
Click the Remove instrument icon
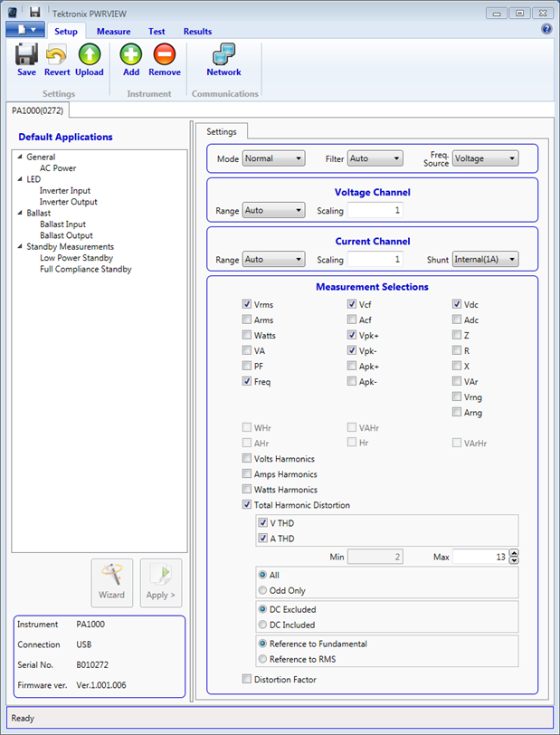tap(165, 54)
